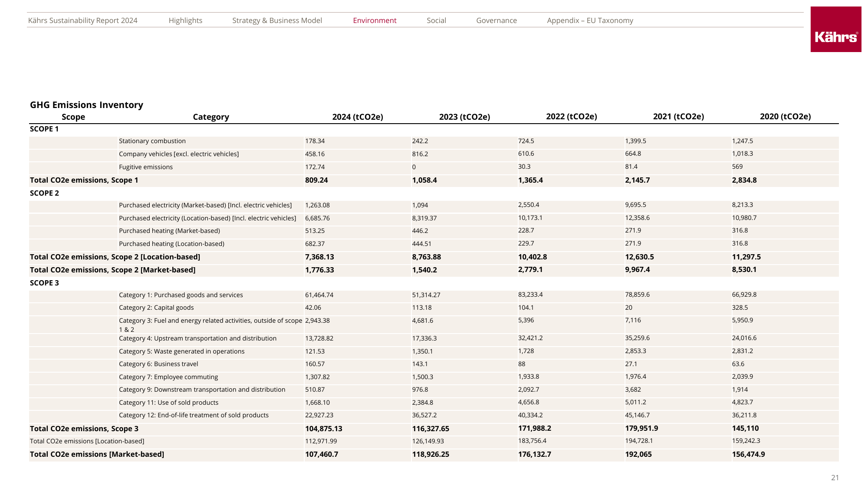Select Company vehicles [excl. electric vehicles]
This screenshot has height=488, width=868.
click(179, 154)
